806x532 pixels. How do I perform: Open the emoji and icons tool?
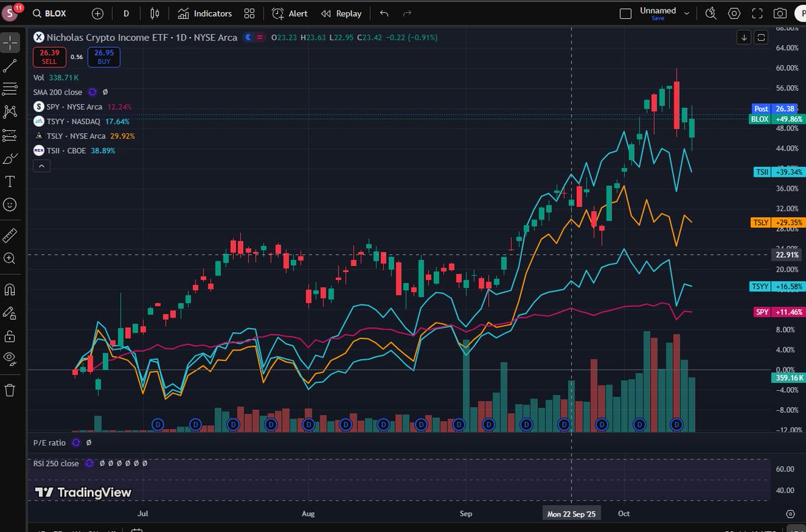click(10, 204)
